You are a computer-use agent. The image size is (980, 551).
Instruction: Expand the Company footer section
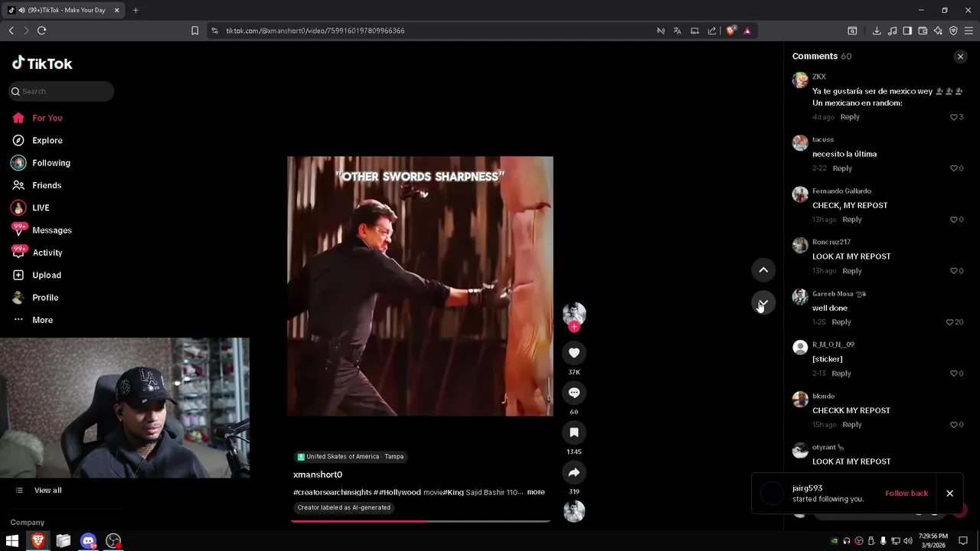28,523
